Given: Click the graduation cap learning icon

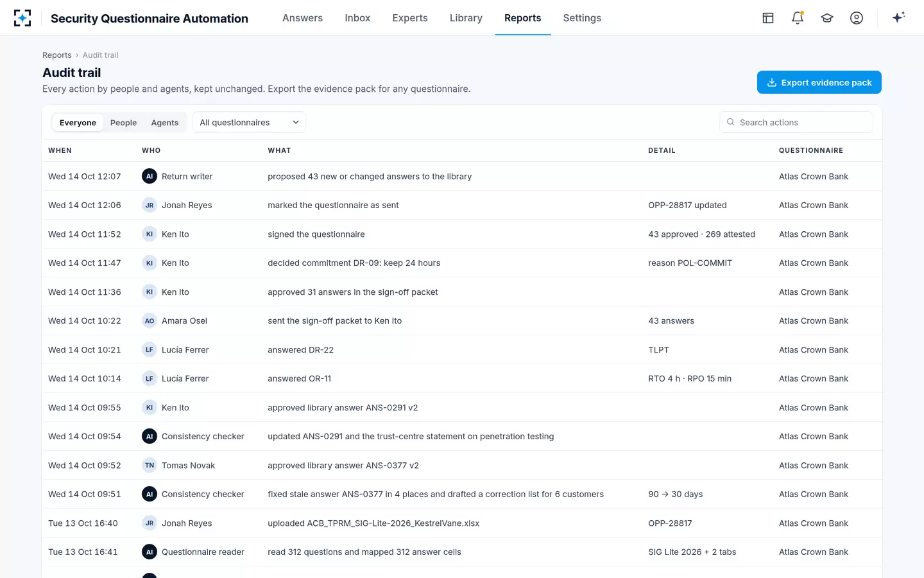Looking at the screenshot, I should (827, 18).
